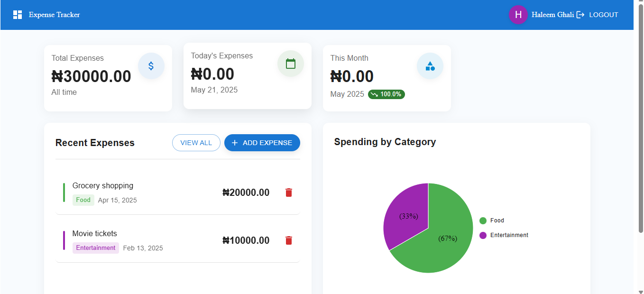Click the dollar icon on Total Expenses card
The height and width of the screenshot is (294, 644).
[151, 65]
